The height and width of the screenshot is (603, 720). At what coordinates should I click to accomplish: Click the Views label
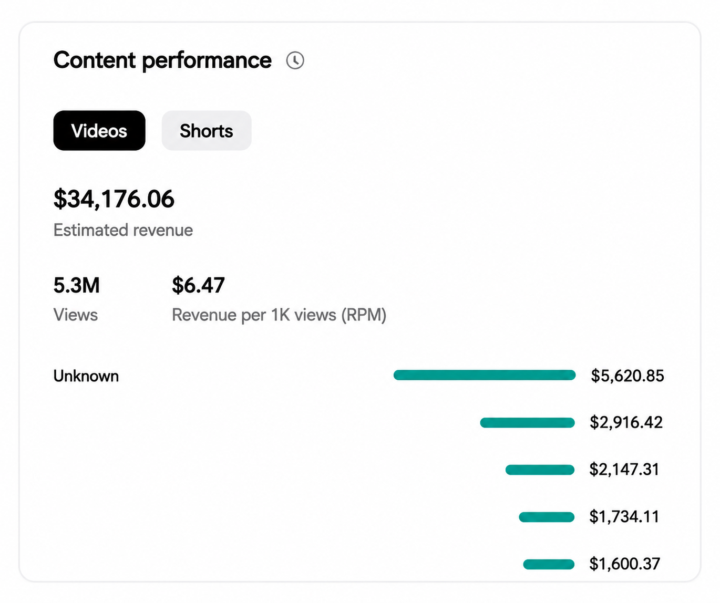coord(75,315)
